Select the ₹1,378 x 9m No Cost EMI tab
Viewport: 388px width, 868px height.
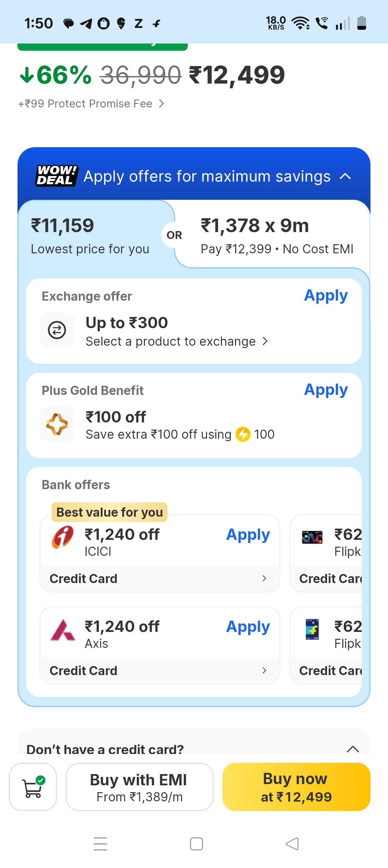276,235
